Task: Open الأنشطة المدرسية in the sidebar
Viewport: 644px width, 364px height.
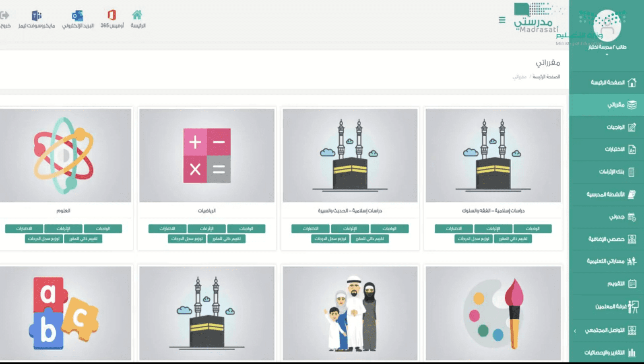Action: 607,194
